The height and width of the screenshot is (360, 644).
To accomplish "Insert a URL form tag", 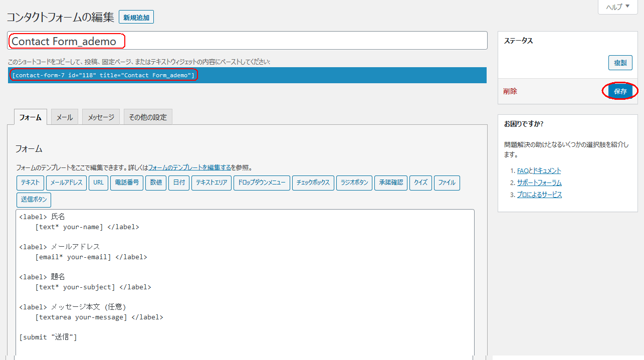I will 98,183.
